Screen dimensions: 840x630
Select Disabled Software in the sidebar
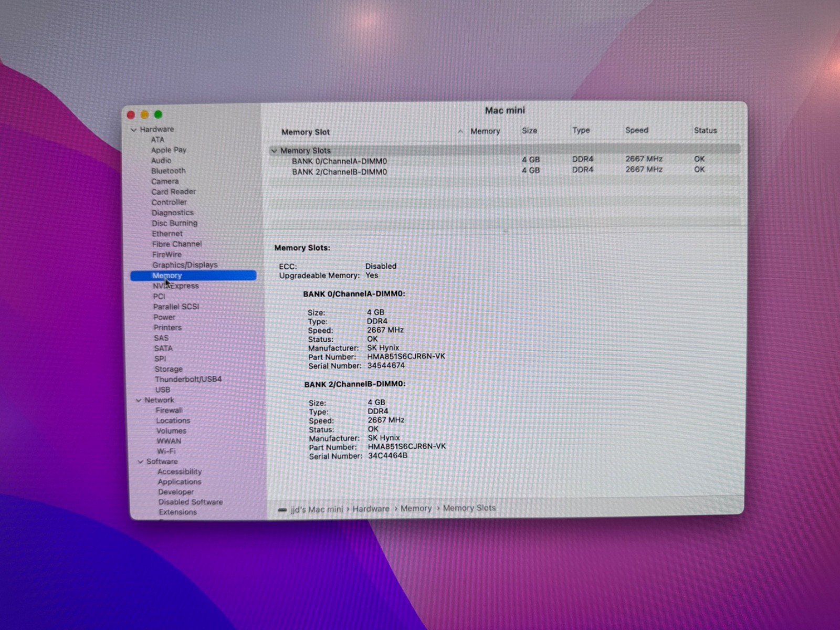tap(191, 502)
